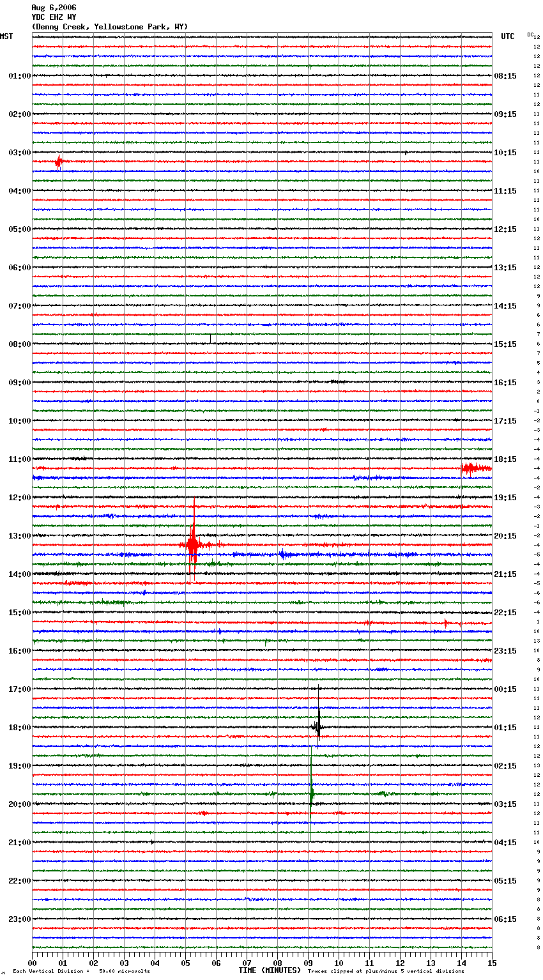Click the 12:15 UTC time label

pos(505,229)
